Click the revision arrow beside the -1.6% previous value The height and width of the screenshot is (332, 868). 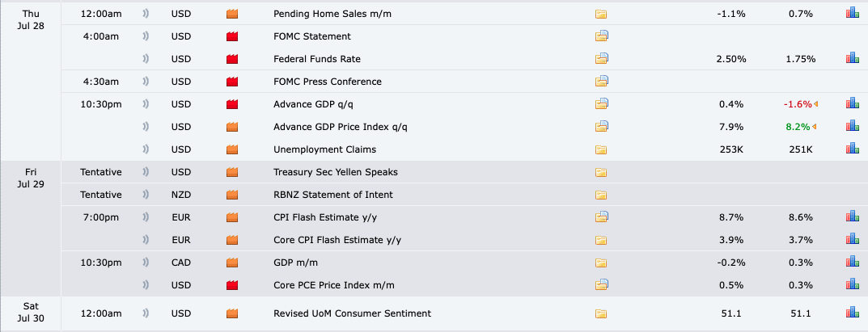pyautogui.click(x=815, y=104)
